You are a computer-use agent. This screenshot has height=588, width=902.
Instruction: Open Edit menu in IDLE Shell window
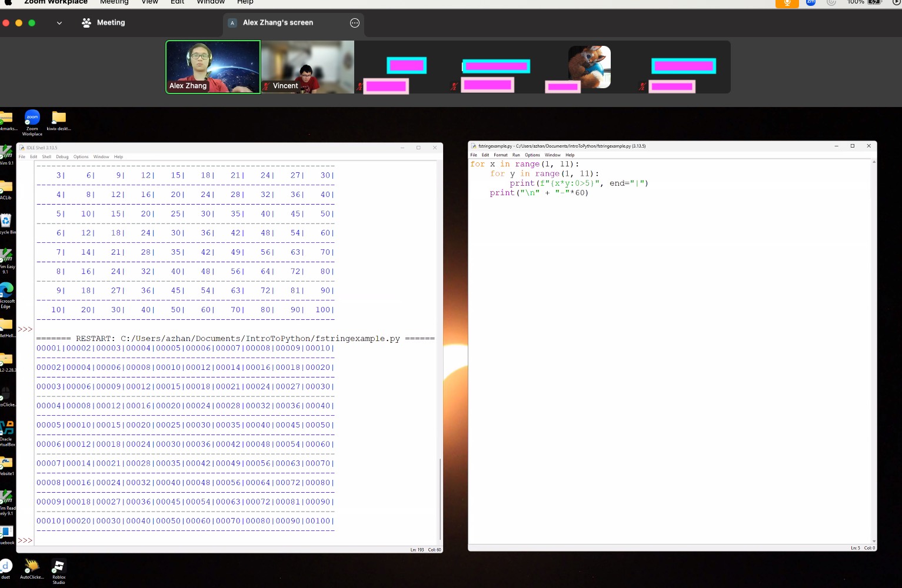click(x=34, y=157)
